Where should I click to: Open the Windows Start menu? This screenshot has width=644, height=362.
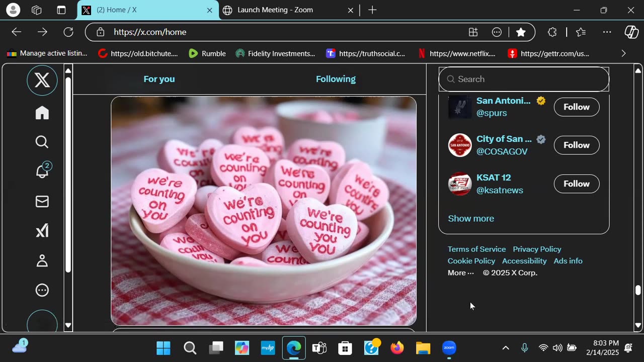tap(164, 348)
